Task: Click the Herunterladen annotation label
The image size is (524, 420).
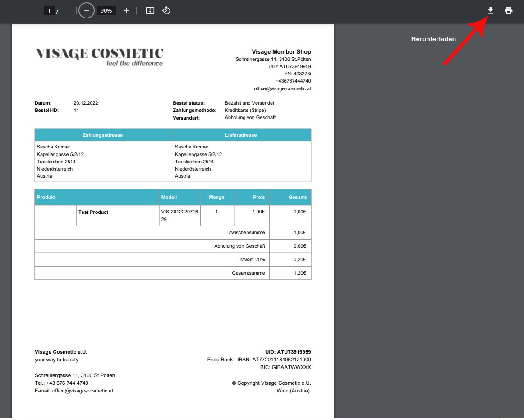Action: click(433, 39)
